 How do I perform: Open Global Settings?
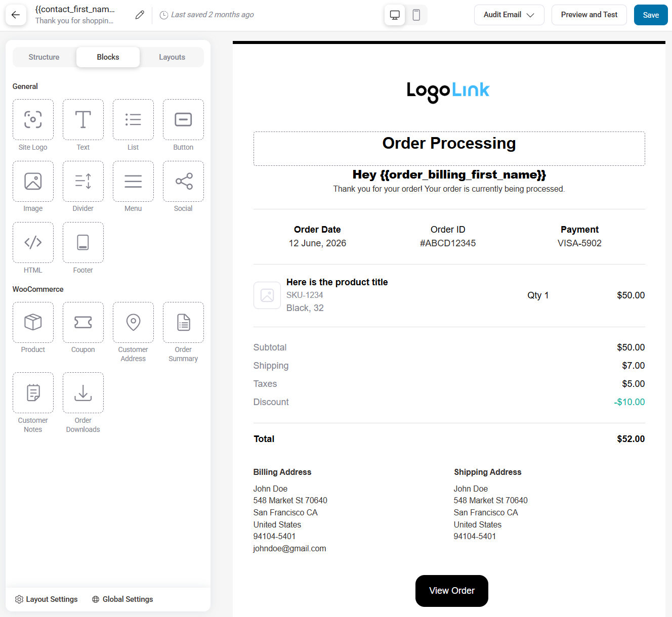tap(122, 599)
